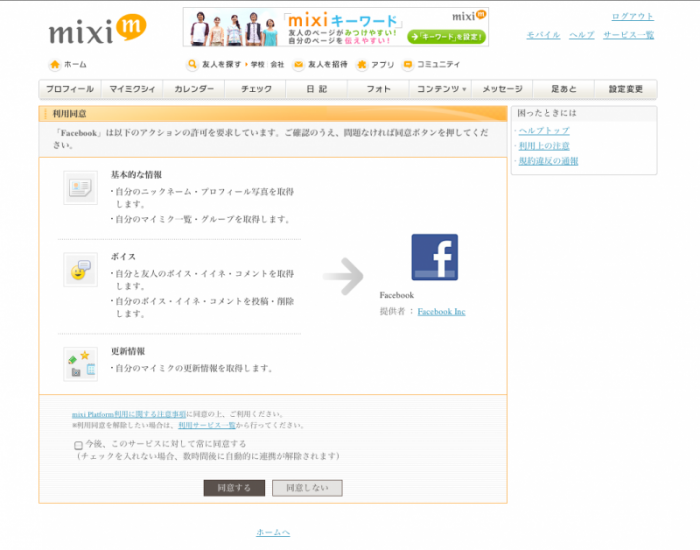Open the プロフィール tab
This screenshot has height=550, width=700.
tap(70, 89)
